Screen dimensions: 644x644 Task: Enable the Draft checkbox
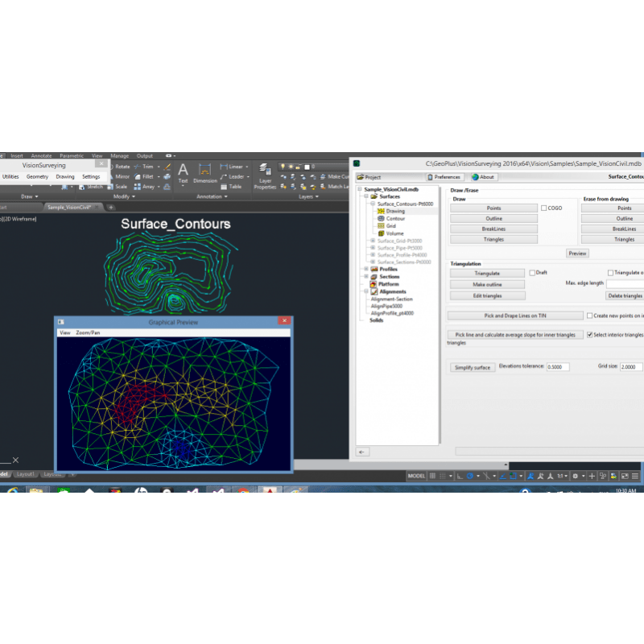532,273
